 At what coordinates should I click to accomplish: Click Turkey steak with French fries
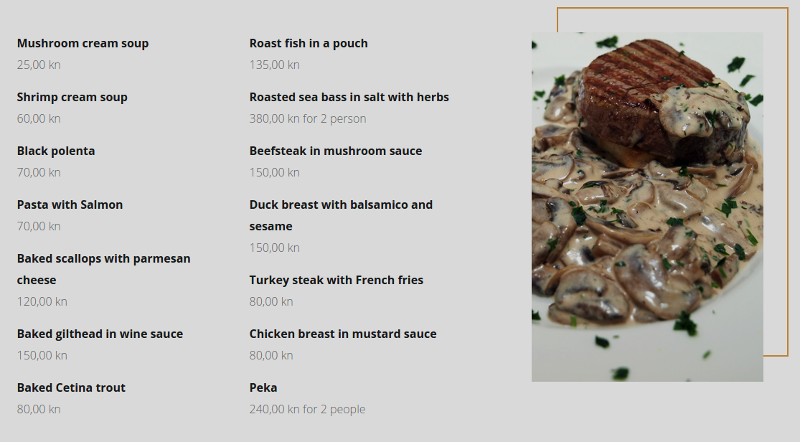(336, 281)
